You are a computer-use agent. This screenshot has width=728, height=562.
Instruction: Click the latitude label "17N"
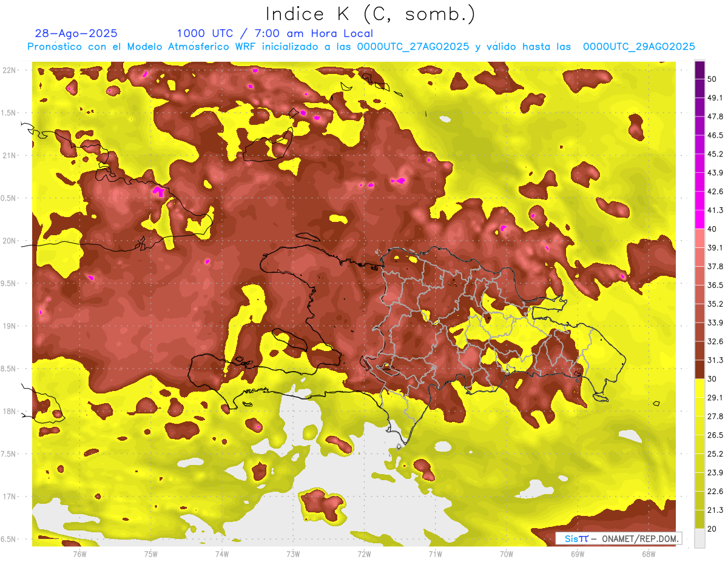[x=10, y=497]
